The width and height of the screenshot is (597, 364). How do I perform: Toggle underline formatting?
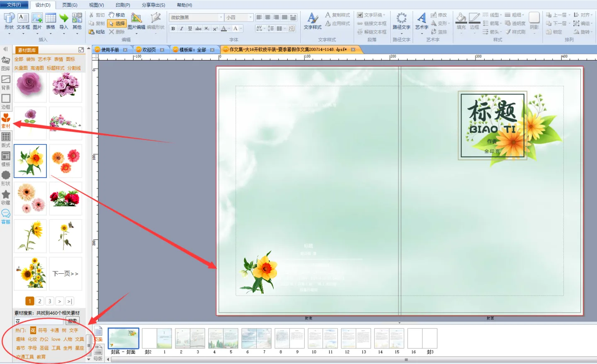[190, 29]
